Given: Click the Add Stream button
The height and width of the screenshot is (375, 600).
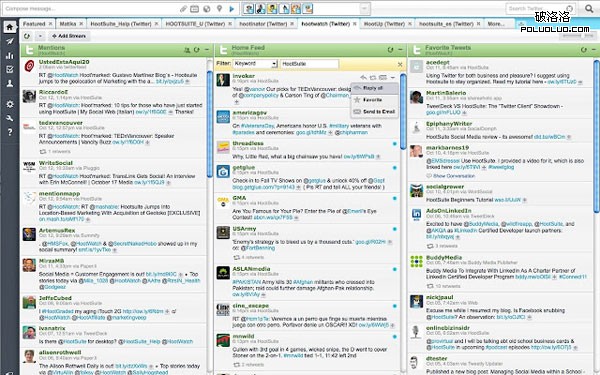Looking at the screenshot, I should click(x=69, y=36).
